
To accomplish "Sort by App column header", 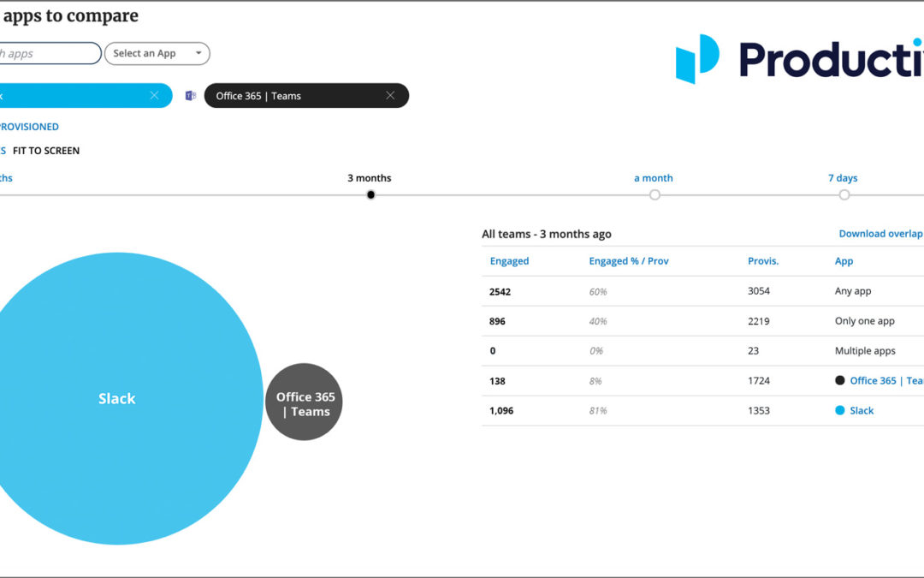I will [844, 260].
